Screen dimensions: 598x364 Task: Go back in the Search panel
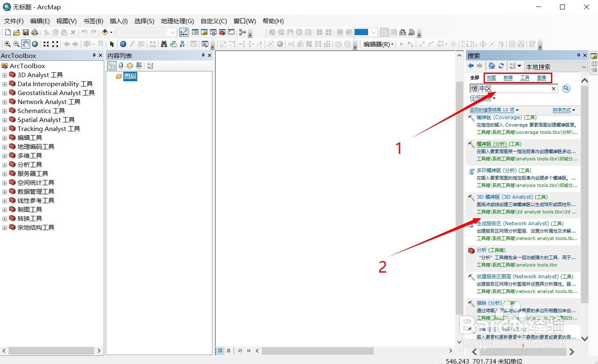click(471, 66)
